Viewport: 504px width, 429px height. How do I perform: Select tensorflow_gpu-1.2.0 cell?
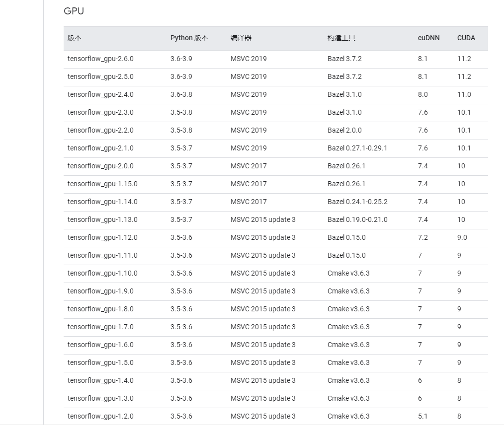[x=100, y=417]
